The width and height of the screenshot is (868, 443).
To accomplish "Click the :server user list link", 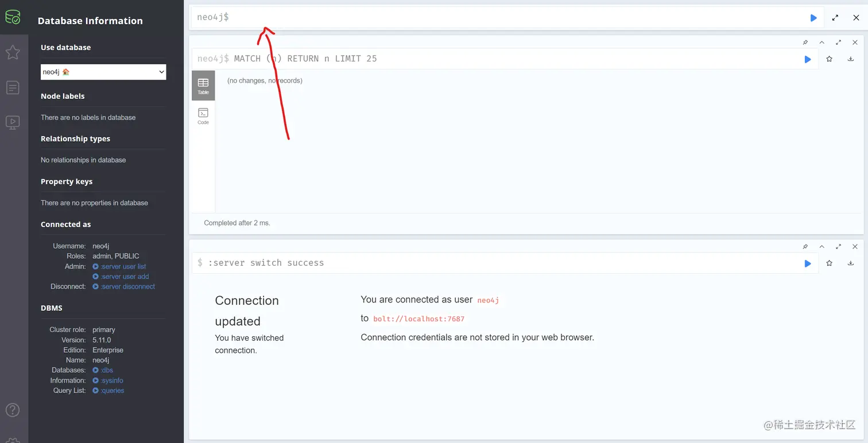I will click(119, 266).
